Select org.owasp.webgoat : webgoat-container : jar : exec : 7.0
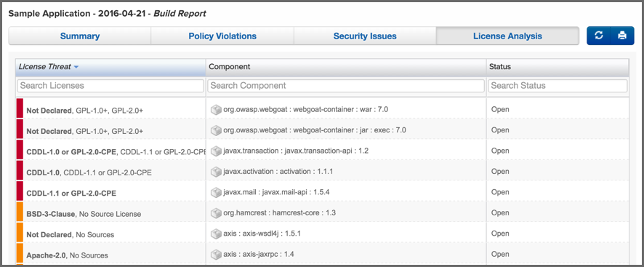 pos(315,130)
